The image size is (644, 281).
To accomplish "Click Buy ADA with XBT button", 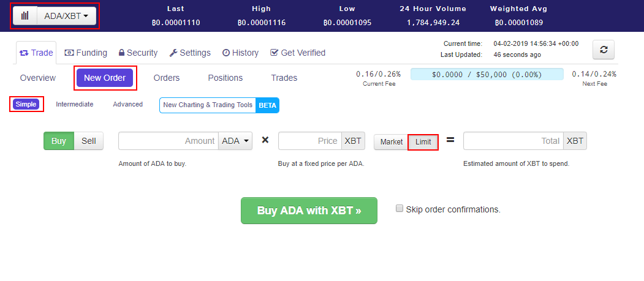I will click(309, 211).
